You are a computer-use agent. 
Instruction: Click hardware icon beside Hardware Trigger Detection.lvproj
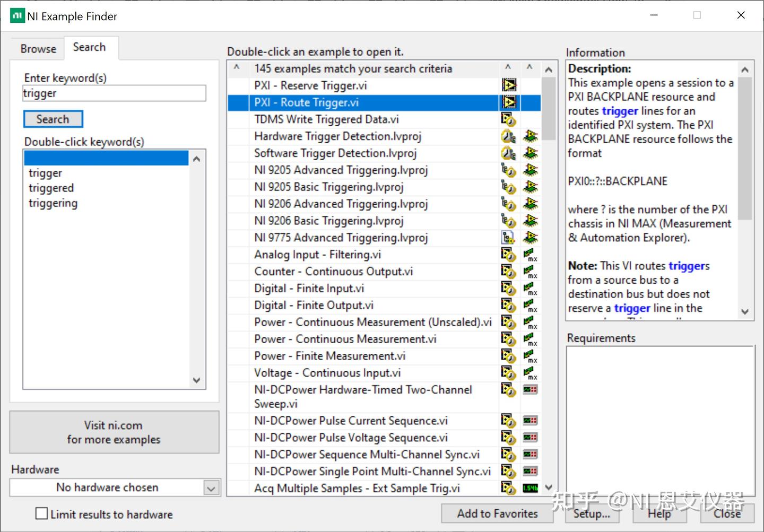530,136
